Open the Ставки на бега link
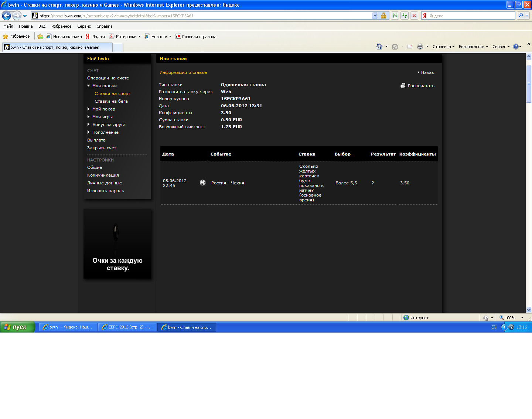This screenshot has height=419, width=532. (111, 101)
